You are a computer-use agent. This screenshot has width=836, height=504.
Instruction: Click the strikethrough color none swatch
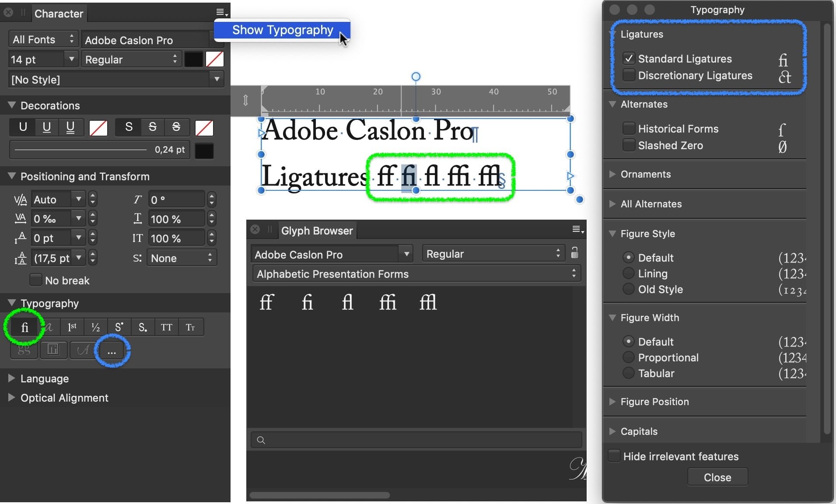tap(204, 128)
